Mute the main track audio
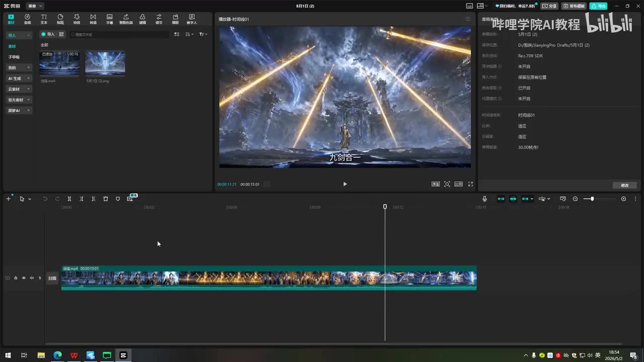Screen dimensions: 644x362 (x=32, y=278)
